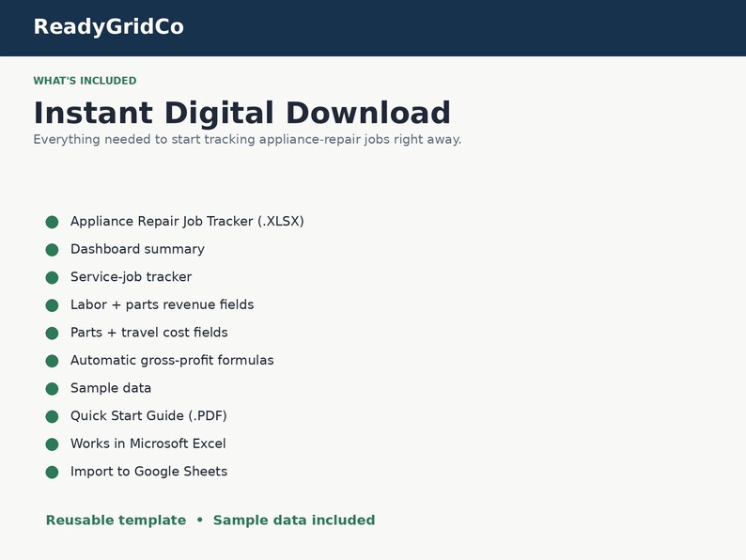
Task: Click green bullet beside Appliance Repair Job Tracker
Action: [52, 222]
